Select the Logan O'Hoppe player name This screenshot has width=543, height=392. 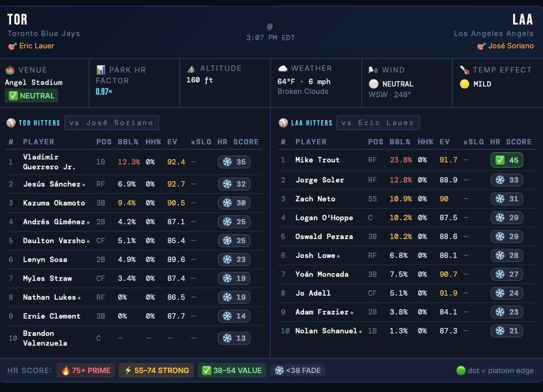324,218
